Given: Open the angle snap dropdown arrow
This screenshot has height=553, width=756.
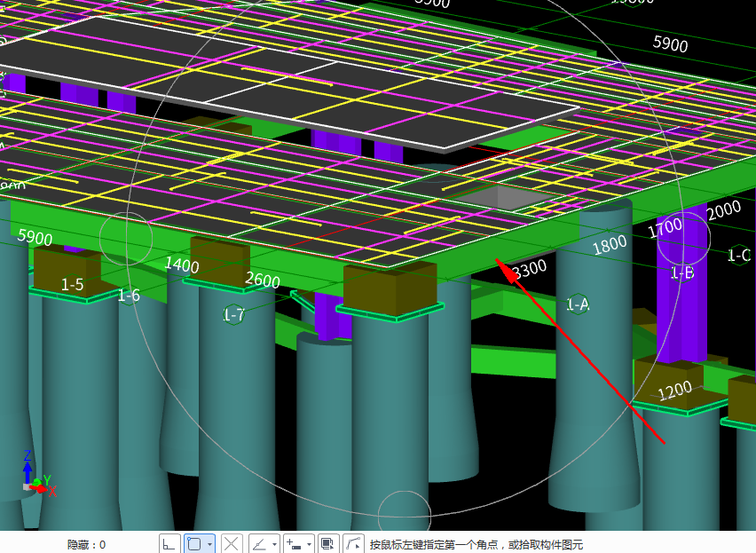Looking at the screenshot, I should (x=274, y=544).
